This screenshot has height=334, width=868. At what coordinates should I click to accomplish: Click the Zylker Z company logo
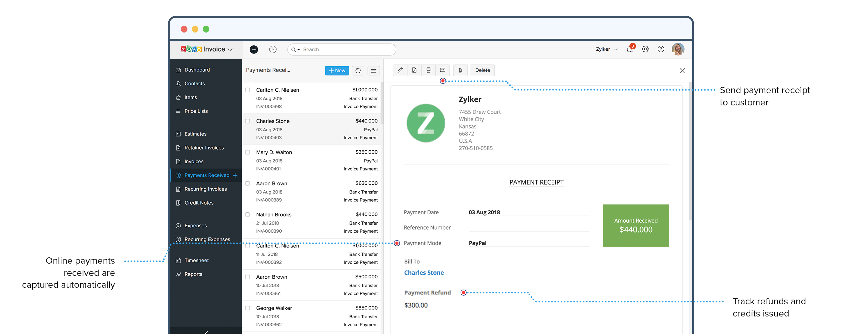coord(426,123)
